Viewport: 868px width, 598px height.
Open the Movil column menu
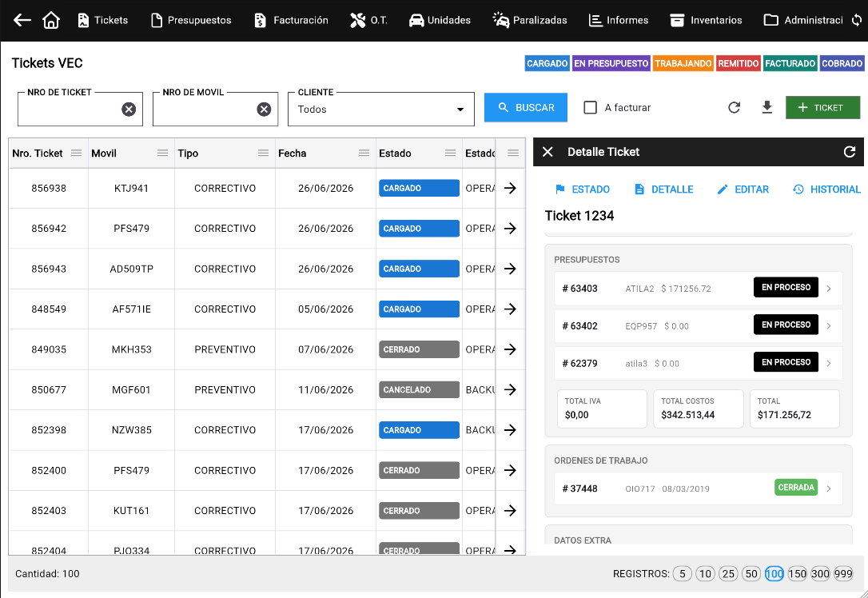click(x=163, y=153)
